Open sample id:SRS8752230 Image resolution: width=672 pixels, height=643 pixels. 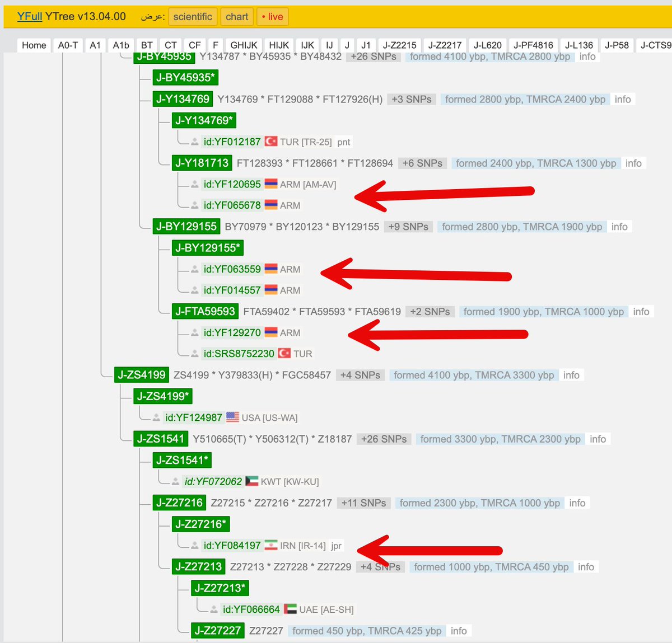[x=239, y=354]
